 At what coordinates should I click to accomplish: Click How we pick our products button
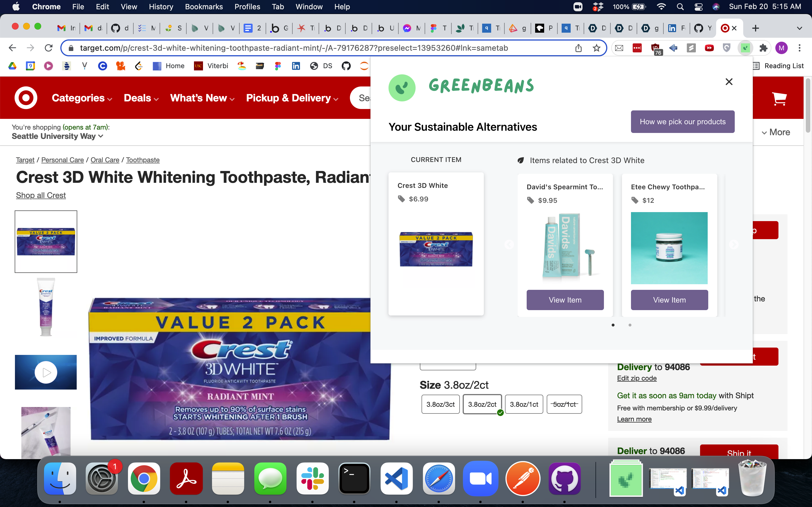[683, 122]
